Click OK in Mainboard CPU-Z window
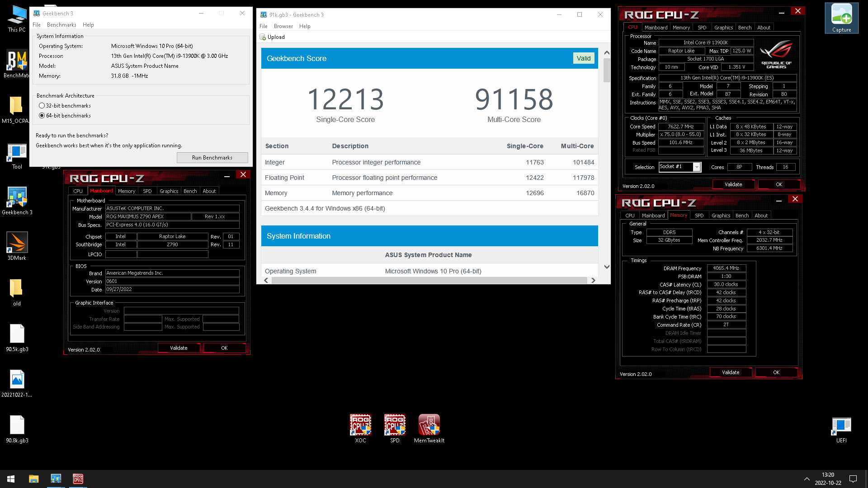The width and height of the screenshot is (868, 488). (x=224, y=348)
